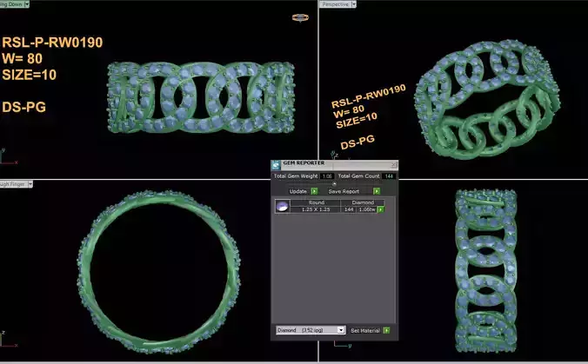This screenshot has width=588, height=364.
Task: Open the Diamond (3.52 spg) material dropdown
Action: (311, 330)
